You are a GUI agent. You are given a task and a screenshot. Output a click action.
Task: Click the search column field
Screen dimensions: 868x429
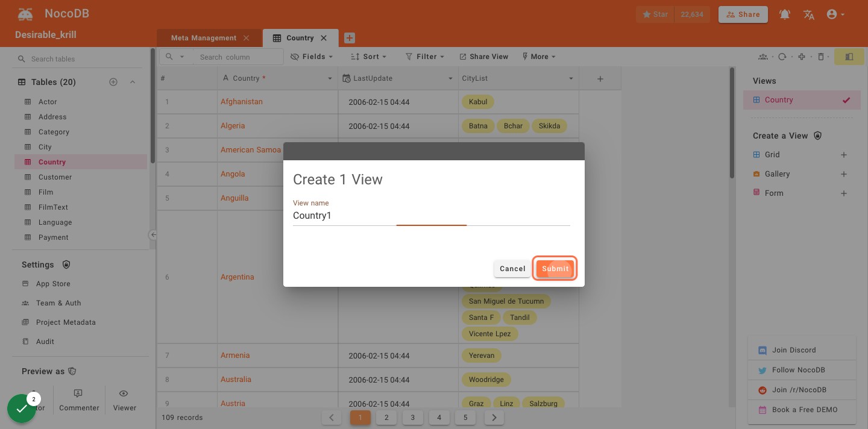pyautogui.click(x=238, y=57)
